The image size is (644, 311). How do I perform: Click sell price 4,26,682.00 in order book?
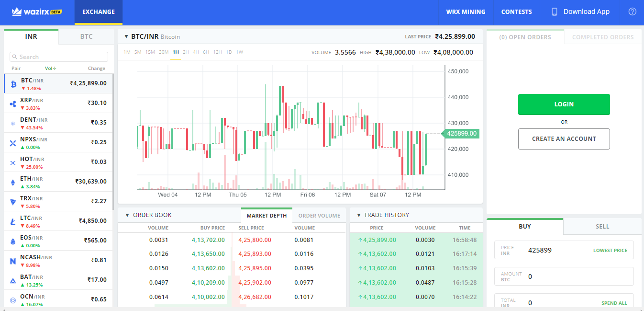click(255, 297)
